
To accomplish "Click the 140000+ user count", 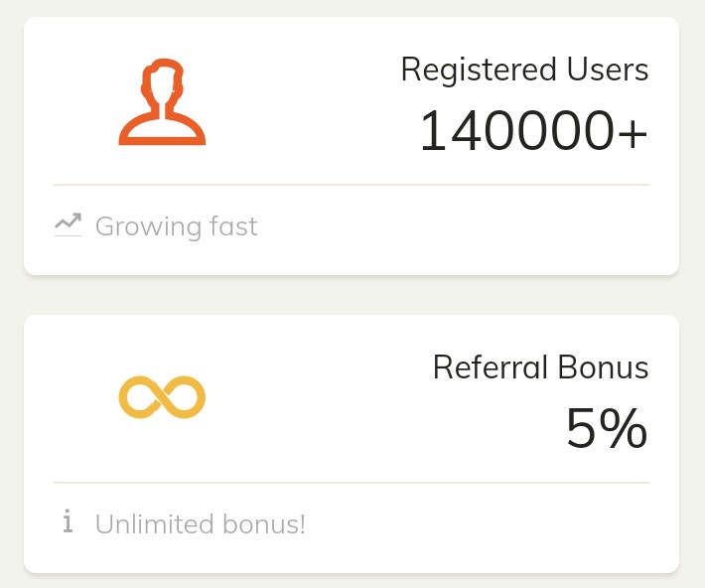I will (x=533, y=131).
